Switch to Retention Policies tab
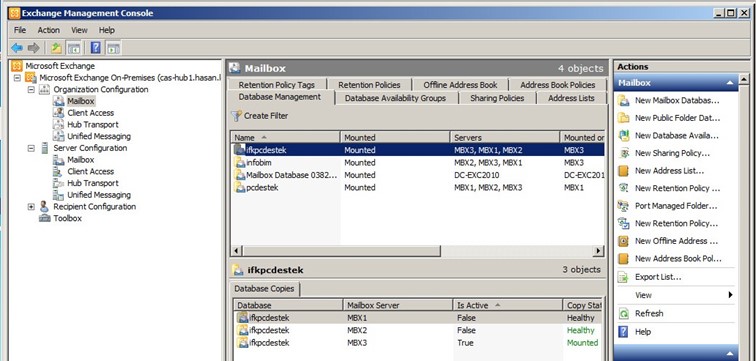Image resolution: width=756 pixels, height=361 pixels. (369, 85)
